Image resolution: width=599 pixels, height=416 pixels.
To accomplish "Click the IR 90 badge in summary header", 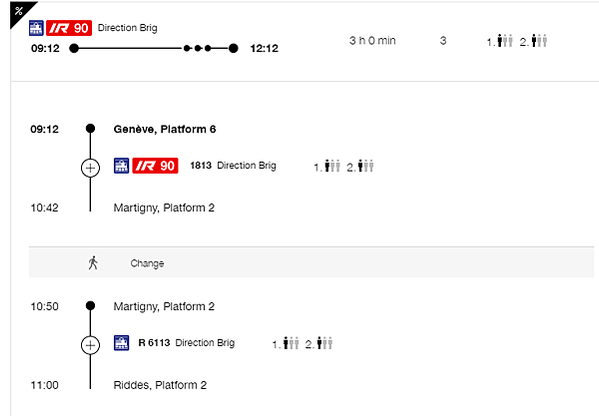I will click(69, 28).
